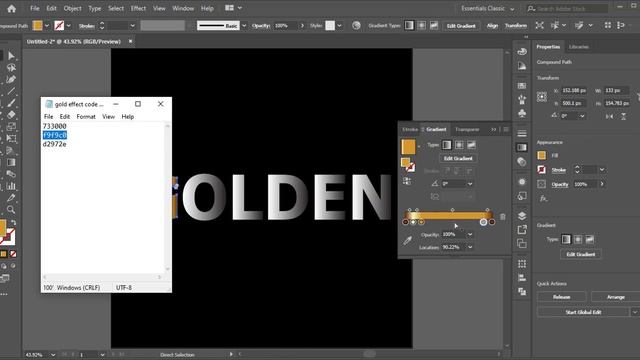This screenshot has height=360, width=640.
Task: Select the Paintbrush tool
Action: [11, 103]
